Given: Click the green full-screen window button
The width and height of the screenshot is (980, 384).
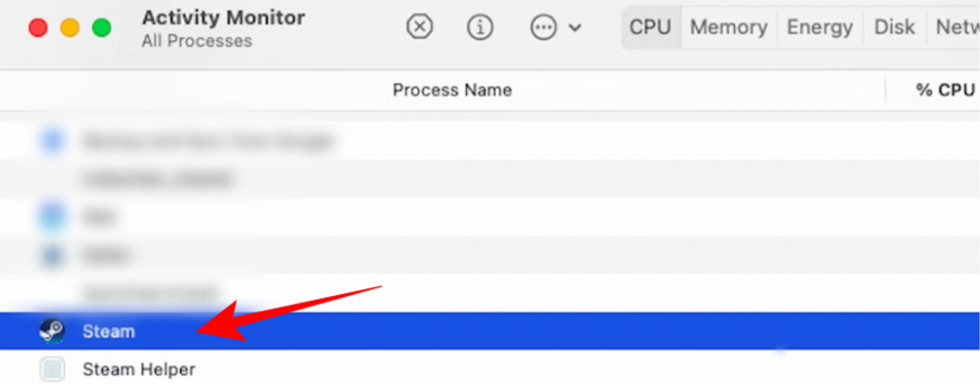Looking at the screenshot, I should tap(100, 28).
